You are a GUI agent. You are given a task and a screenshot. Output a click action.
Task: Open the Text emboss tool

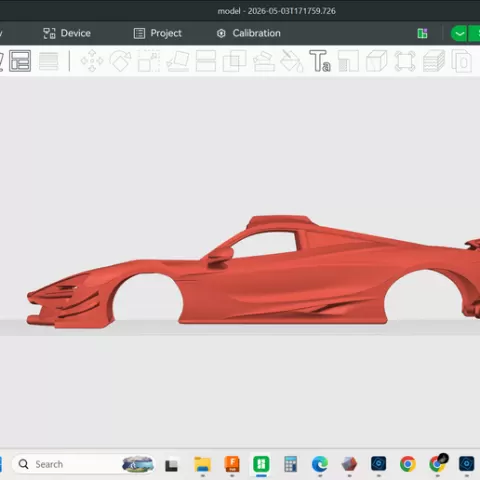pos(320,61)
